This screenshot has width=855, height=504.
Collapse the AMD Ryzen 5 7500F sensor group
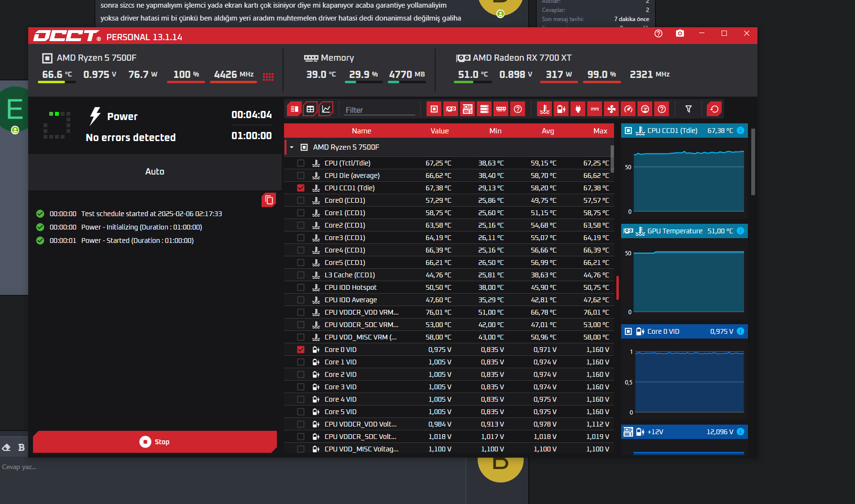(292, 147)
